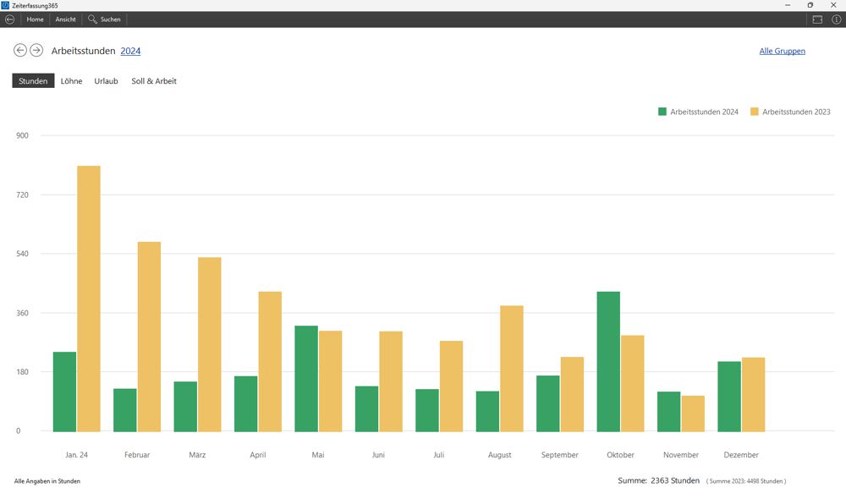Image resolution: width=846 pixels, height=504 pixels.
Task: Click the yellow Jan. 2023 bar
Action: (x=89, y=298)
